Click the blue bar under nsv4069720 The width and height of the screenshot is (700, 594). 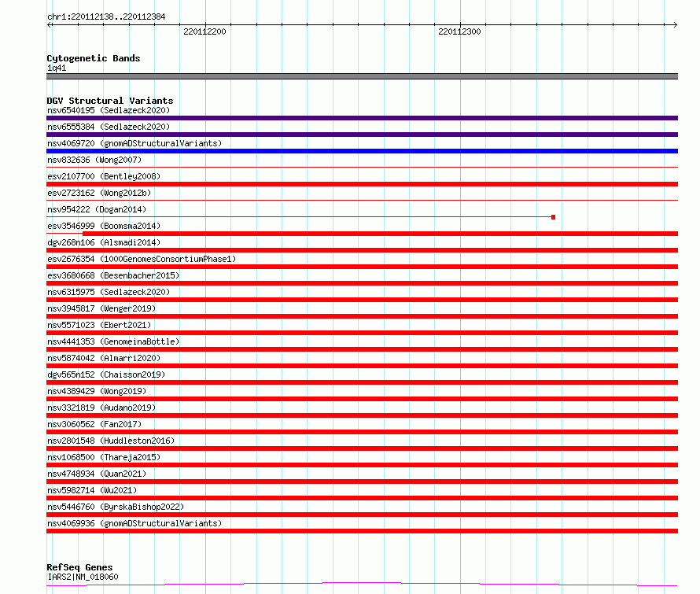coord(362,151)
